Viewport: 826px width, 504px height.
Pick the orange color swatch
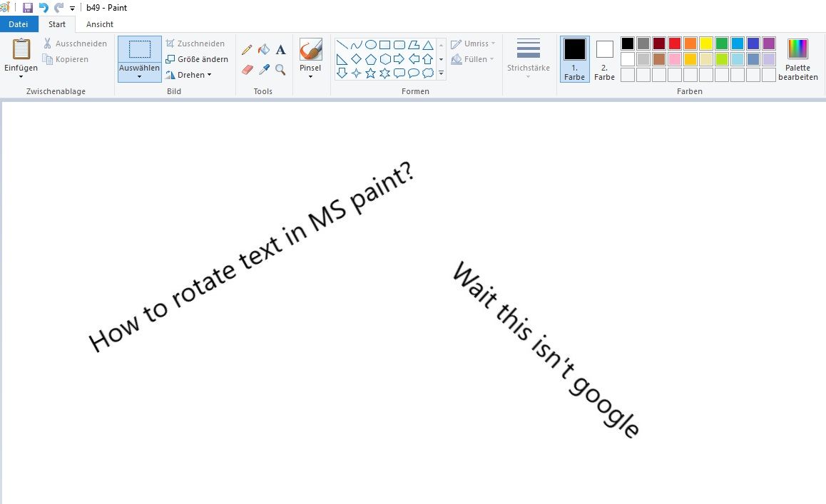coord(690,43)
